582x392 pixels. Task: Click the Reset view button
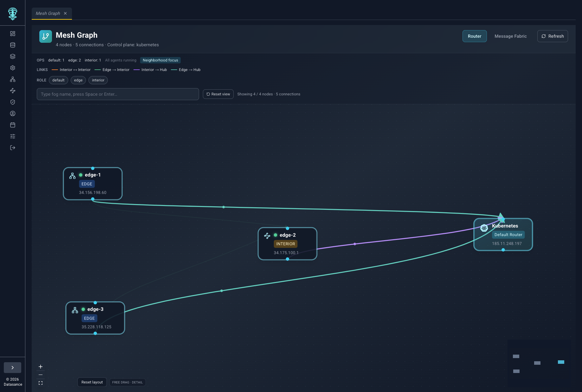click(x=218, y=94)
